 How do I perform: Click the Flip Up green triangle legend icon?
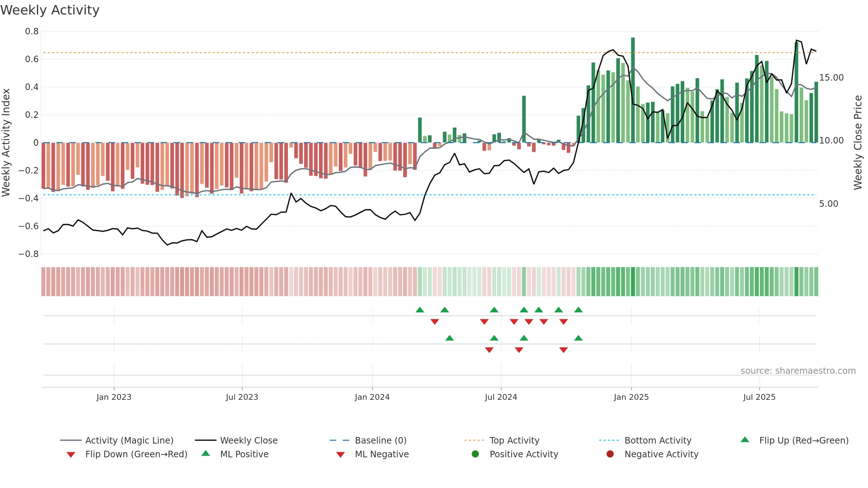pyautogui.click(x=745, y=440)
